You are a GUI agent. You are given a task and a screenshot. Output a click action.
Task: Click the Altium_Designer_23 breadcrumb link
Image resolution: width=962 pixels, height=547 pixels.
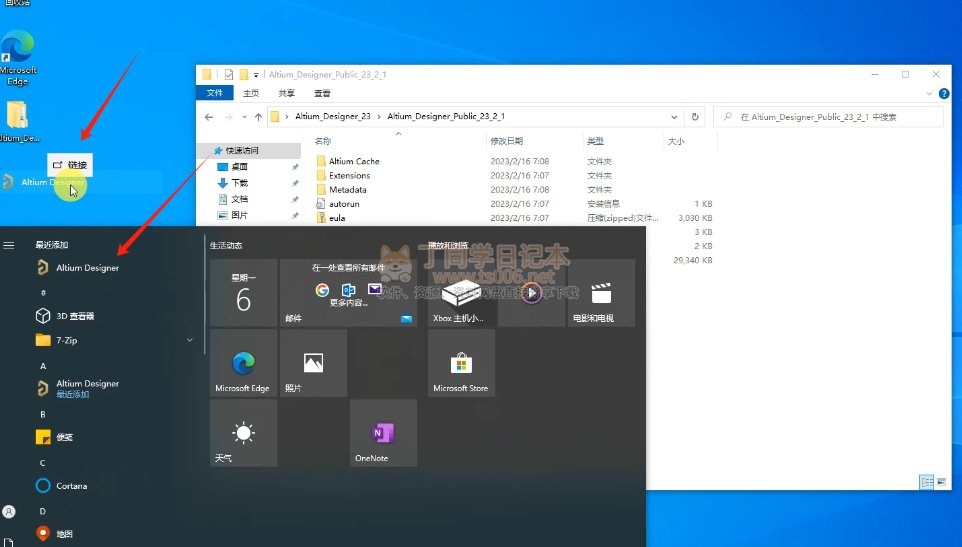[333, 116]
